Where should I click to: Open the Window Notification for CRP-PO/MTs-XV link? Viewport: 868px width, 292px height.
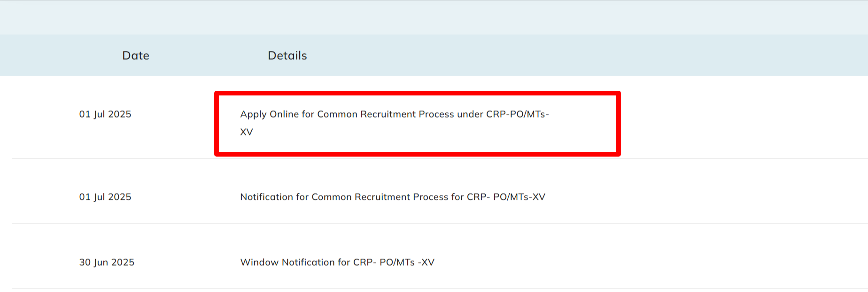coord(337,262)
